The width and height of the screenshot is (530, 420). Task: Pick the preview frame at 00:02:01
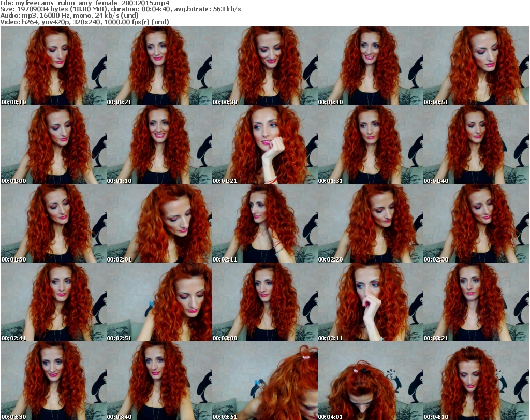pyautogui.click(x=159, y=223)
